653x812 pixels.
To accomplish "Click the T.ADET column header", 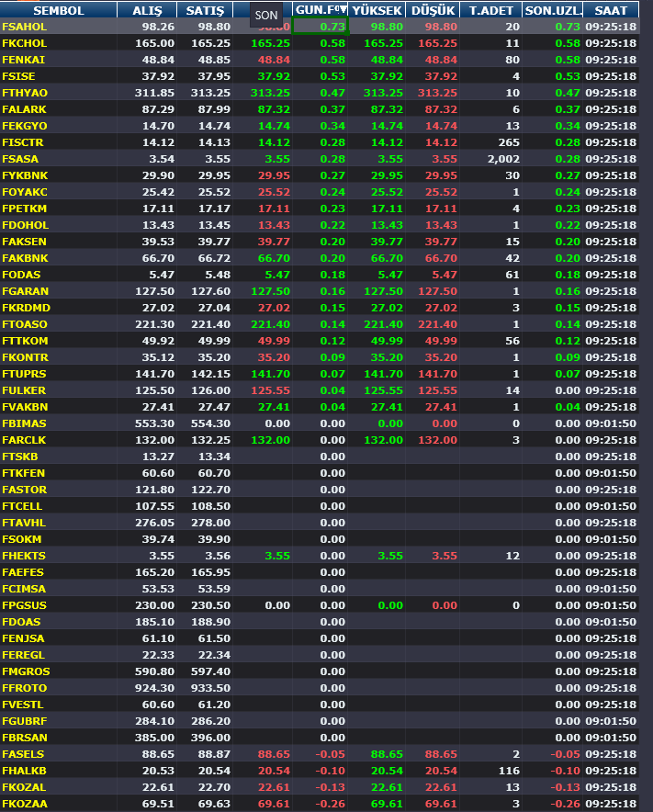I will tap(491, 10).
